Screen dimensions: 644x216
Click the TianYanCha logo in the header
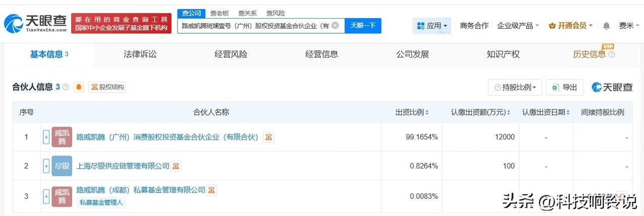click(x=35, y=23)
